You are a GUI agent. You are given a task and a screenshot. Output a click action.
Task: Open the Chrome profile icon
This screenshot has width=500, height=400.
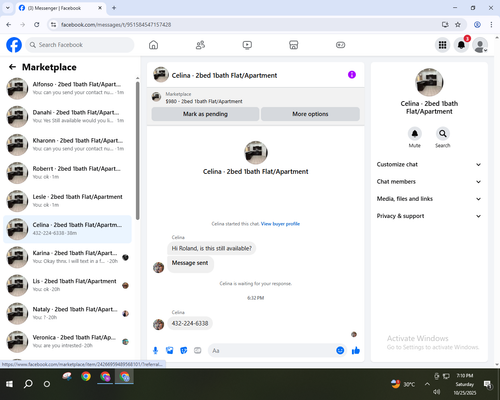pyautogui.click(x=477, y=25)
